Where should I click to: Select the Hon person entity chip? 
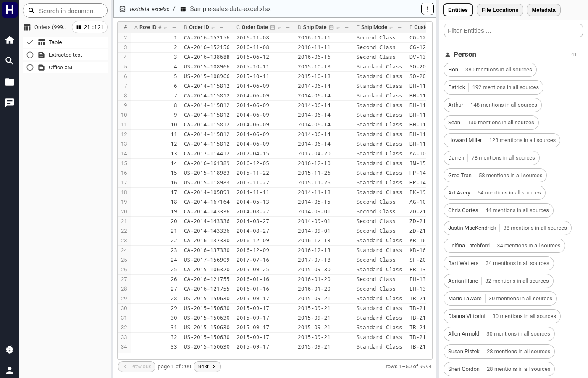tap(490, 70)
